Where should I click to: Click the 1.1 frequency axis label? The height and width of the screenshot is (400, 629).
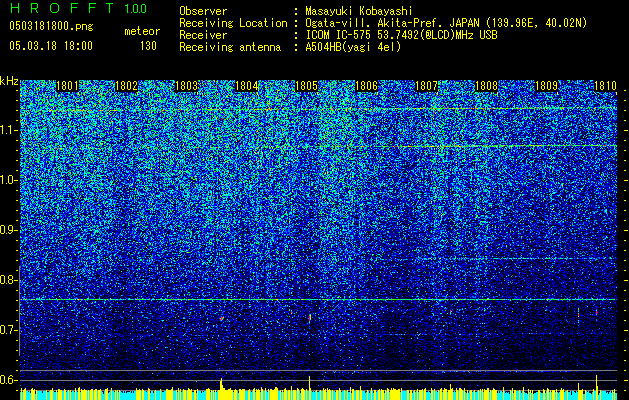coord(8,130)
